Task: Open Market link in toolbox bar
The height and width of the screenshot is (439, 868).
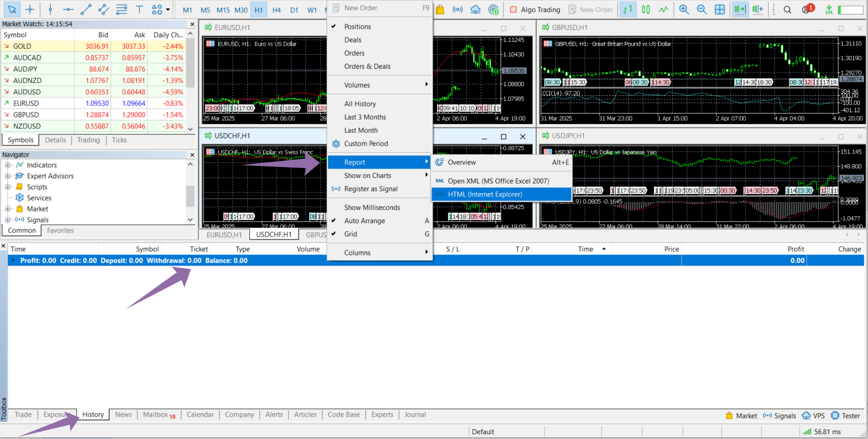Action: pyautogui.click(x=741, y=416)
